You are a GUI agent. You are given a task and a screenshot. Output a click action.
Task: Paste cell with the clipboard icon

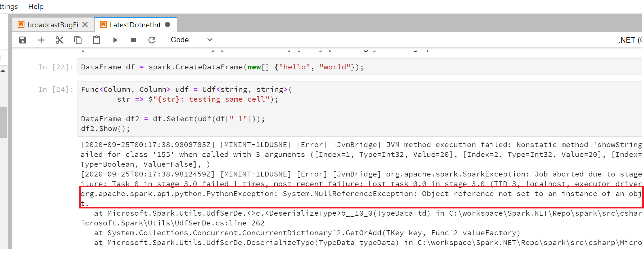[97, 40]
